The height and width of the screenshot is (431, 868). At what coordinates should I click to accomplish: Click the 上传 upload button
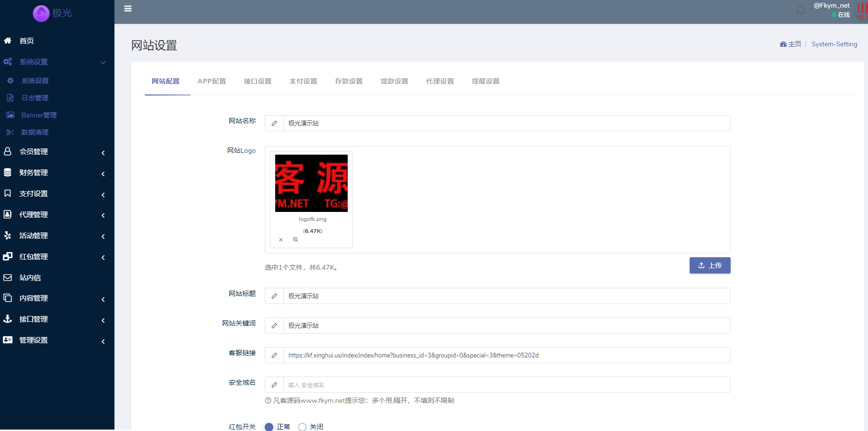pyautogui.click(x=710, y=265)
